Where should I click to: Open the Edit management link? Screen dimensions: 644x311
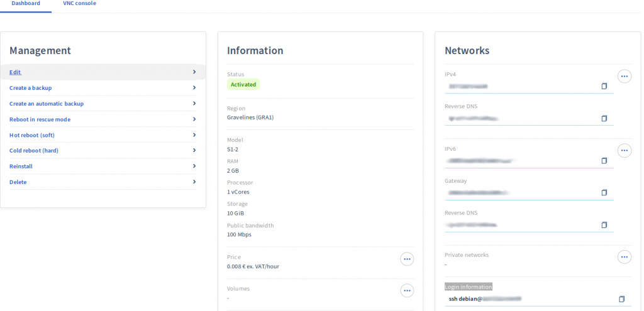[x=15, y=72]
